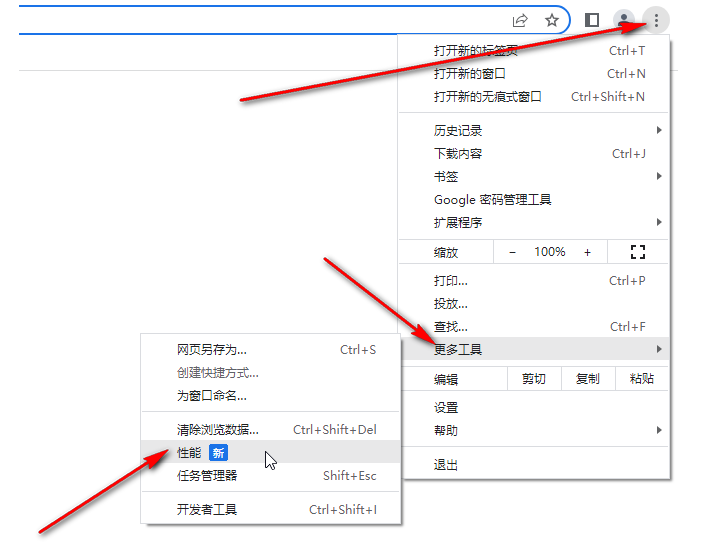Screen dimensions: 723x559
Task: Open 任务管理器 task manager
Action: click(271, 475)
